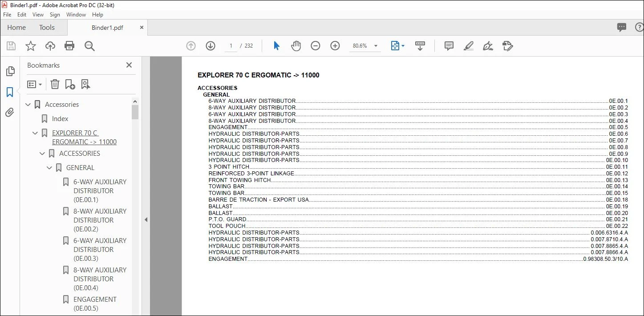Screen dimensions: 644x316
Task: Print the document using the printer icon
Action: click(69, 46)
